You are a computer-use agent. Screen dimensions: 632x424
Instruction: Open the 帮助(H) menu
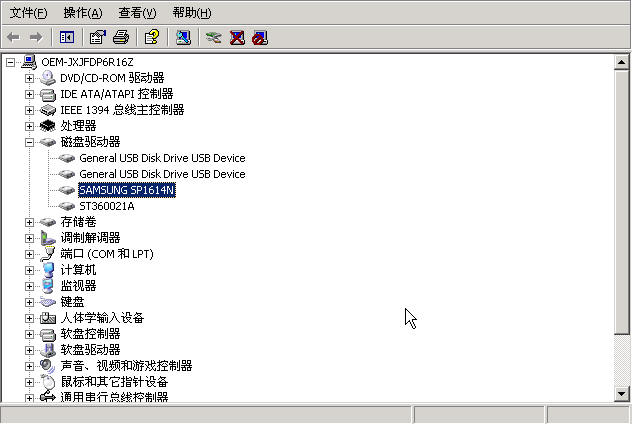192,13
